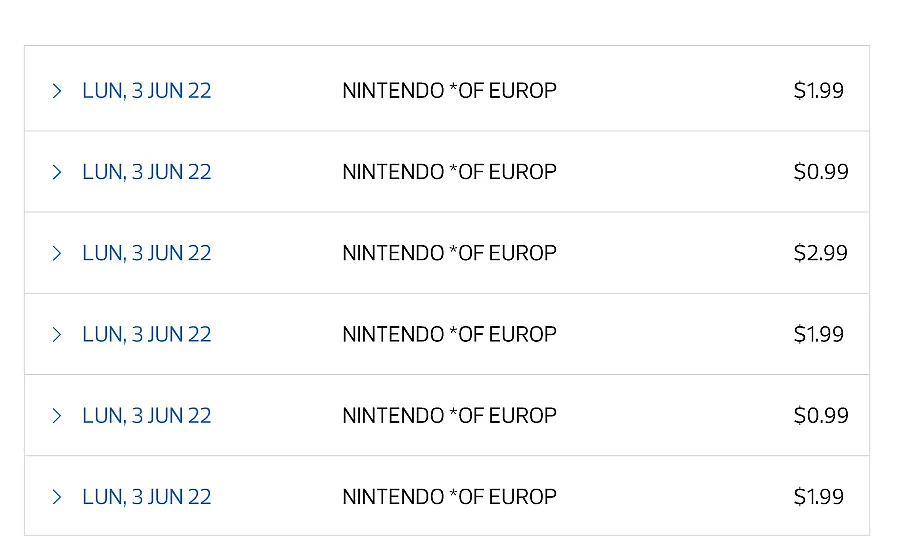This screenshot has height=558, width=900.
Task: Click the $0.99 amount in the fifth row
Action: pos(820,415)
